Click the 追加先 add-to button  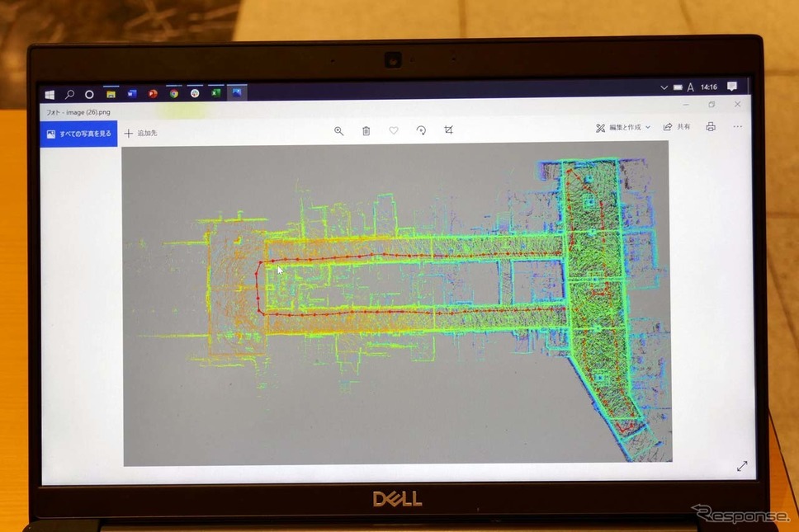(140, 134)
